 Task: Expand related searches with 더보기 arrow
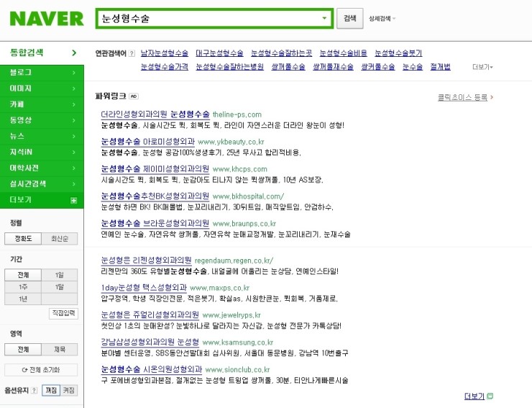click(482, 67)
